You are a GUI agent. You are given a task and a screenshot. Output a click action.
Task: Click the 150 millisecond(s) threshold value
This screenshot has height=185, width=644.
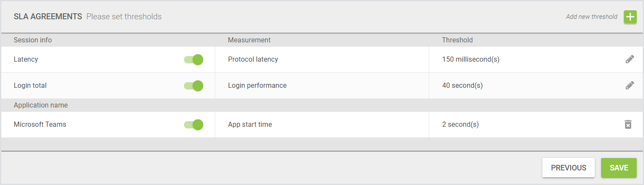(471, 60)
